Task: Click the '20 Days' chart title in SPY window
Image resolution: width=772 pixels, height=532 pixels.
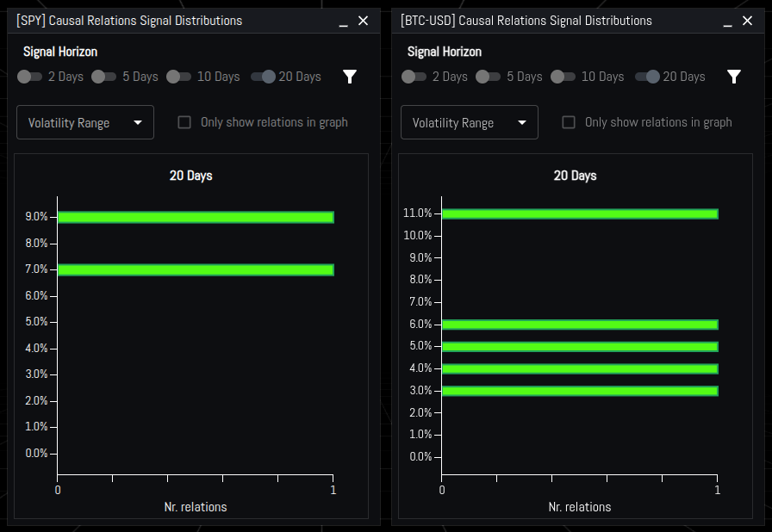Action: [191, 176]
